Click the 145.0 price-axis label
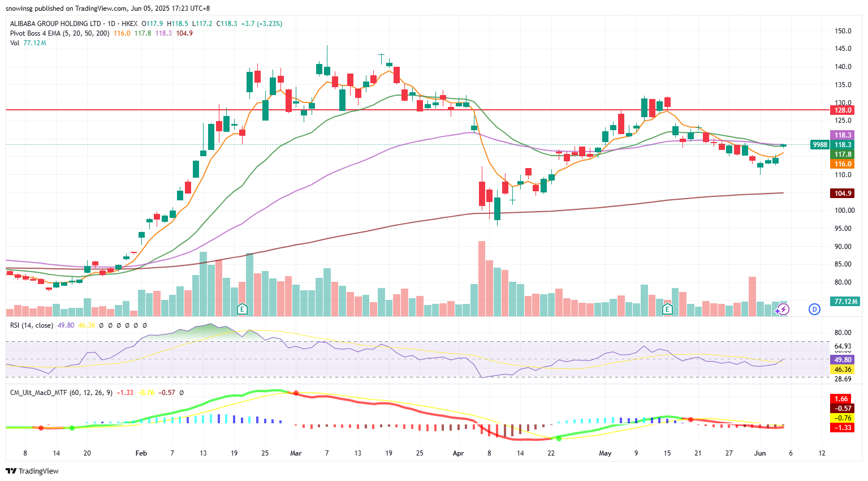 click(843, 49)
